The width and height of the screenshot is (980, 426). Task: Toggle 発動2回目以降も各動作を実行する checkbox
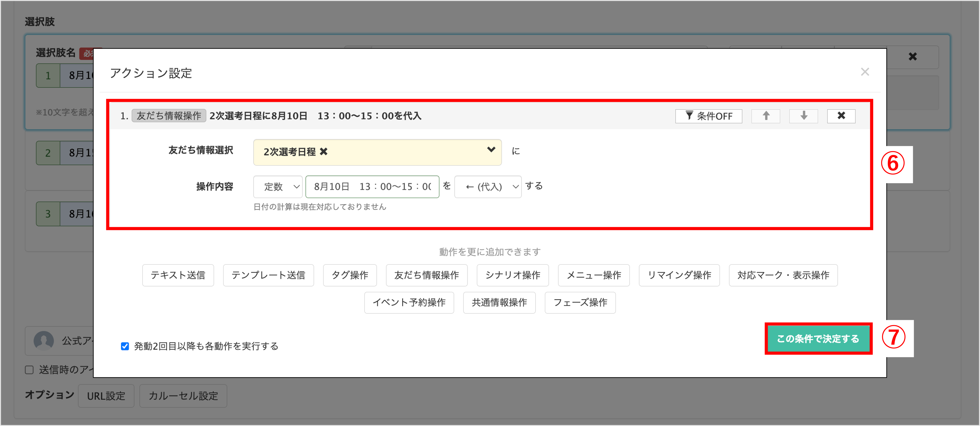click(125, 346)
